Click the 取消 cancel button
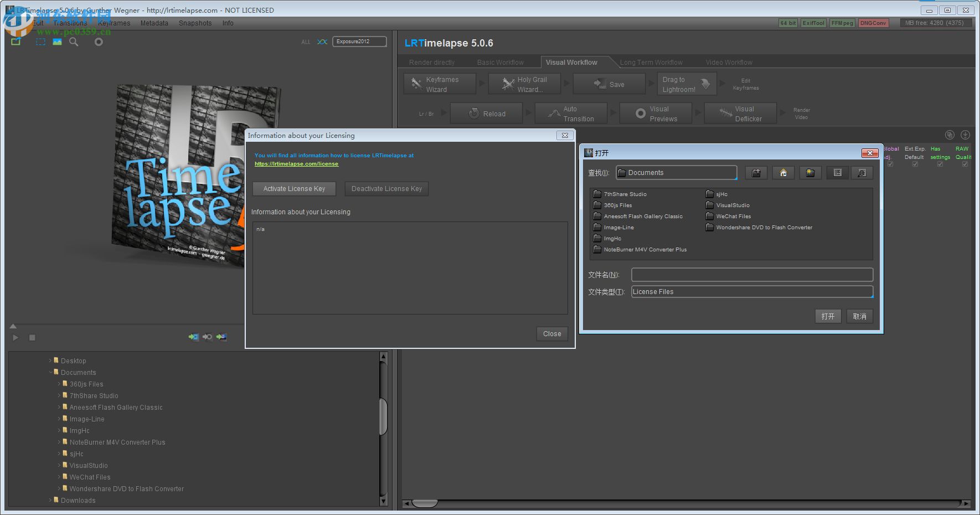Image resolution: width=980 pixels, height=515 pixels. click(859, 316)
